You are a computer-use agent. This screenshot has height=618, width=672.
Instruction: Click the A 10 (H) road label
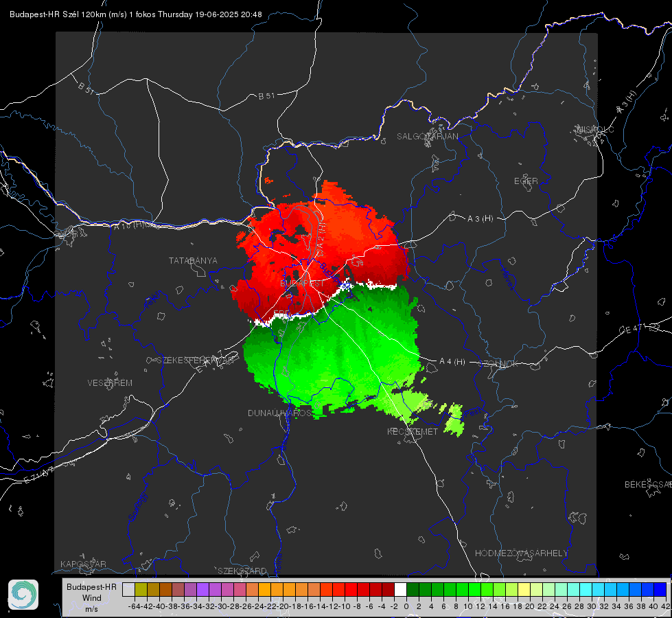pos(130,226)
